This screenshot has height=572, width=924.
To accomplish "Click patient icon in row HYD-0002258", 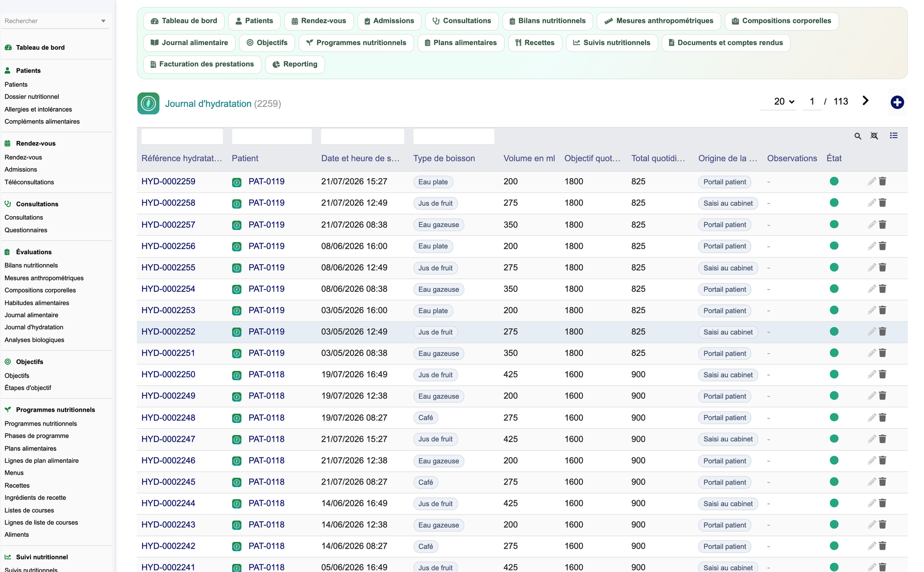I will (236, 204).
